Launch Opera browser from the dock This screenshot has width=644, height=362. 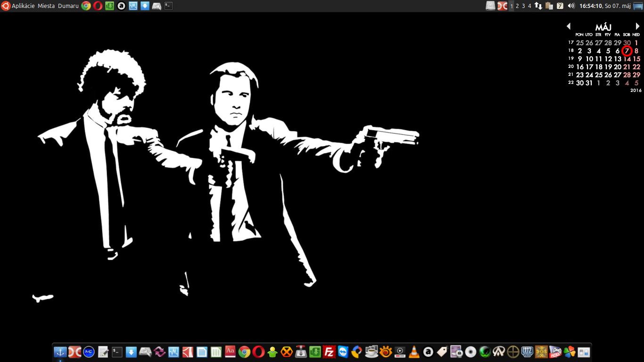[x=258, y=352]
